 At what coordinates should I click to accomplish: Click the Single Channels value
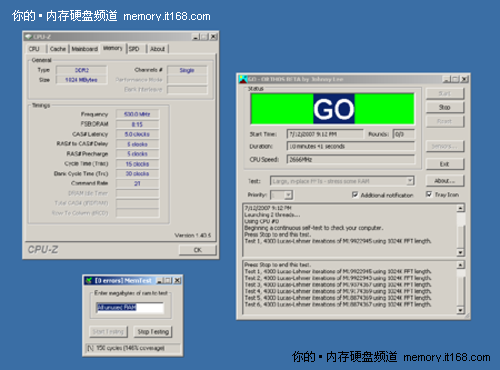[187, 70]
